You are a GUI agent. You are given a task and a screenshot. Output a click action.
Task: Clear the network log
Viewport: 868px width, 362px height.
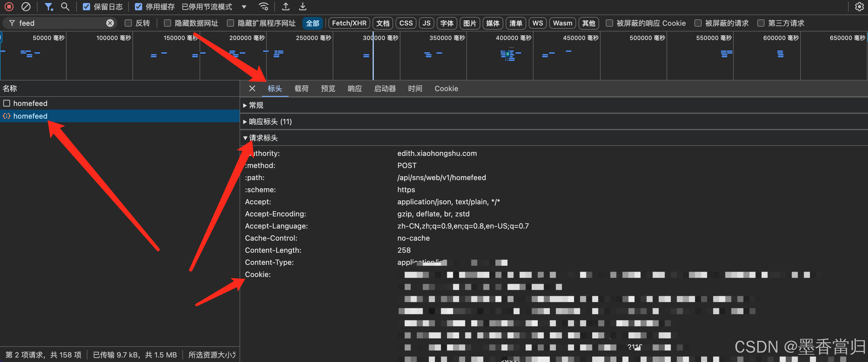[26, 6]
